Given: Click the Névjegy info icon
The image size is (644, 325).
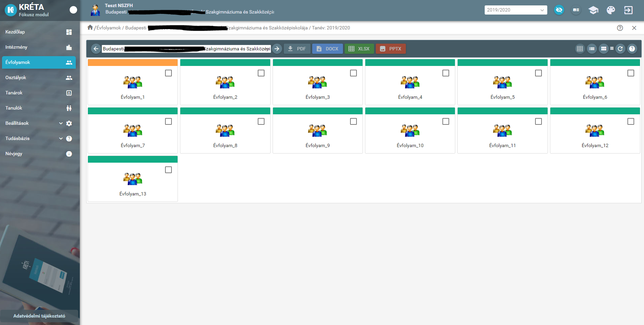Looking at the screenshot, I should 69,154.
